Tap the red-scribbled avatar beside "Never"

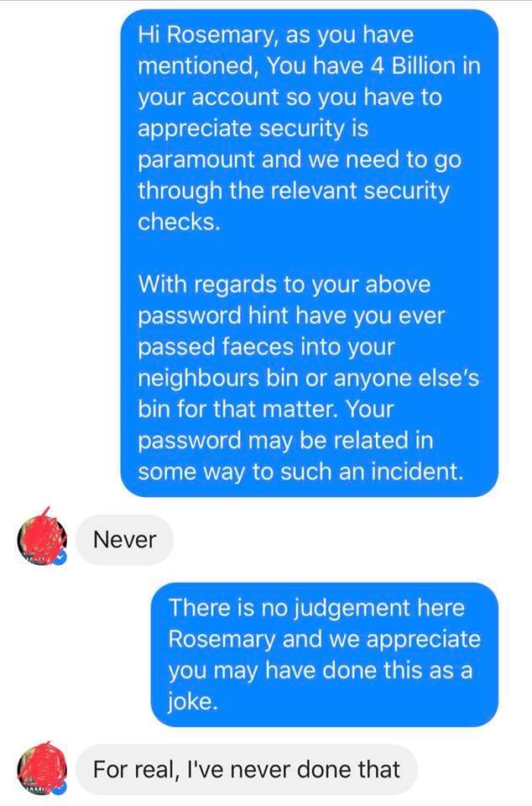[42, 539]
